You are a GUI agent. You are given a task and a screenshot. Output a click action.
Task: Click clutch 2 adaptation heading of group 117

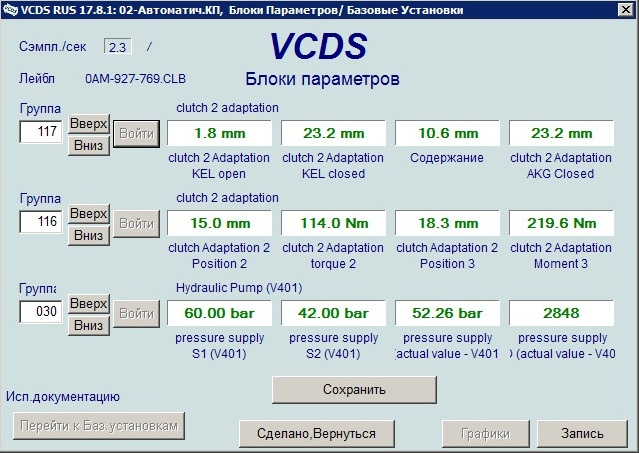click(x=227, y=108)
